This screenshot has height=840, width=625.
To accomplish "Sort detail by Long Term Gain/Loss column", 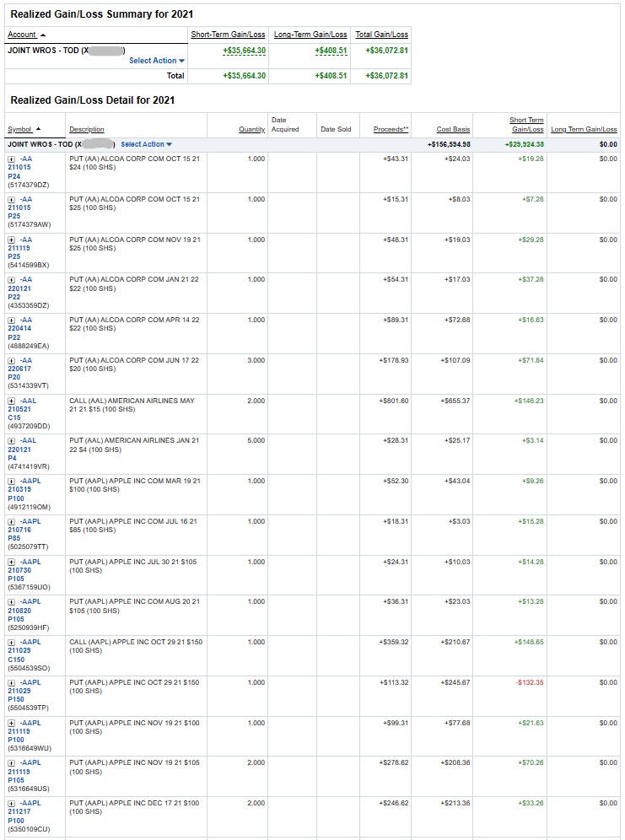I will click(x=584, y=129).
